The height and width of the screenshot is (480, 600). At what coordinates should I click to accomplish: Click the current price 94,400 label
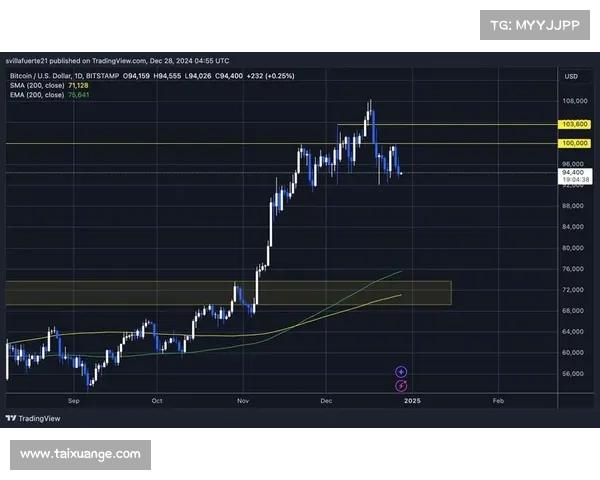tap(572, 172)
